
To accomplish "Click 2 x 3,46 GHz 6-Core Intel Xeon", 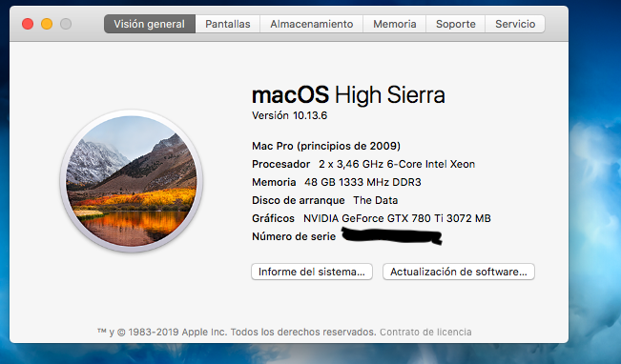I will pyautogui.click(x=397, y=164).
